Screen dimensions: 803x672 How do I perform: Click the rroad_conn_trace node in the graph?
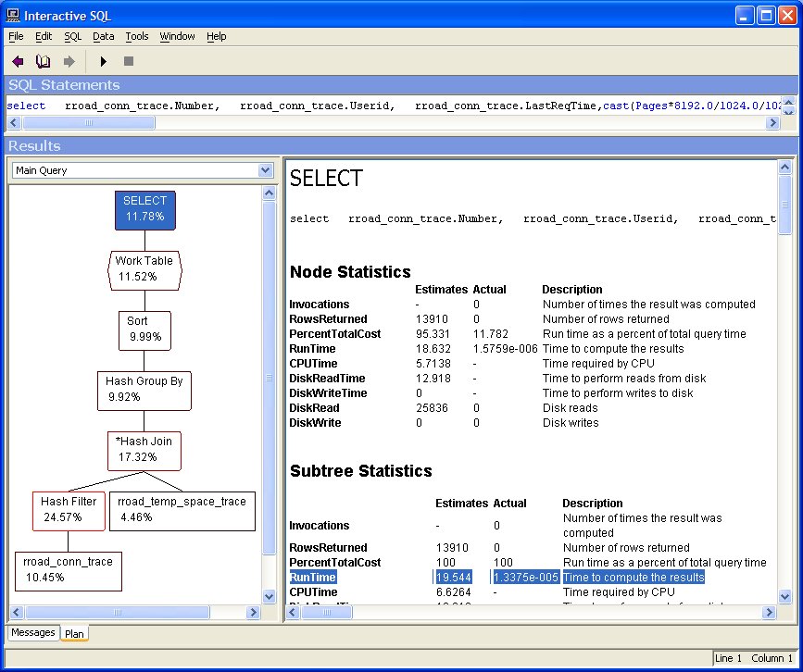pyautogui.click(x=67, y=571)
